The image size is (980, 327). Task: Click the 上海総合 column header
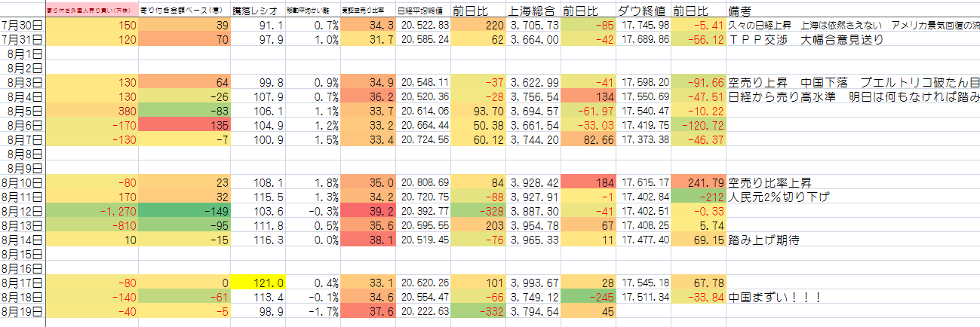(x=535, y=11)
